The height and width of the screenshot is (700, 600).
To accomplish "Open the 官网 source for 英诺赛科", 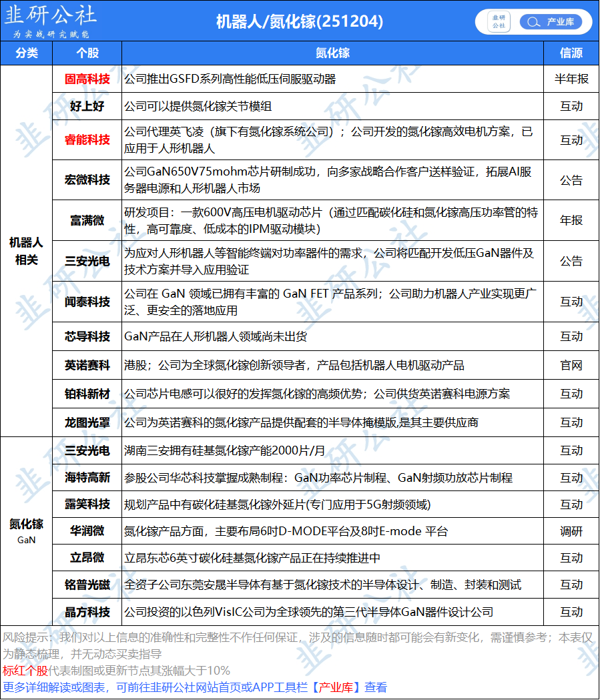I will click(571, 365).
